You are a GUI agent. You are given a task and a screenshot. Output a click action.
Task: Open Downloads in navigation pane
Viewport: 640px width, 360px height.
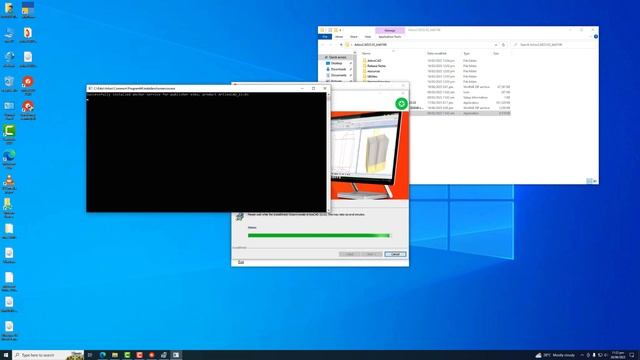[x=338, y=69]
